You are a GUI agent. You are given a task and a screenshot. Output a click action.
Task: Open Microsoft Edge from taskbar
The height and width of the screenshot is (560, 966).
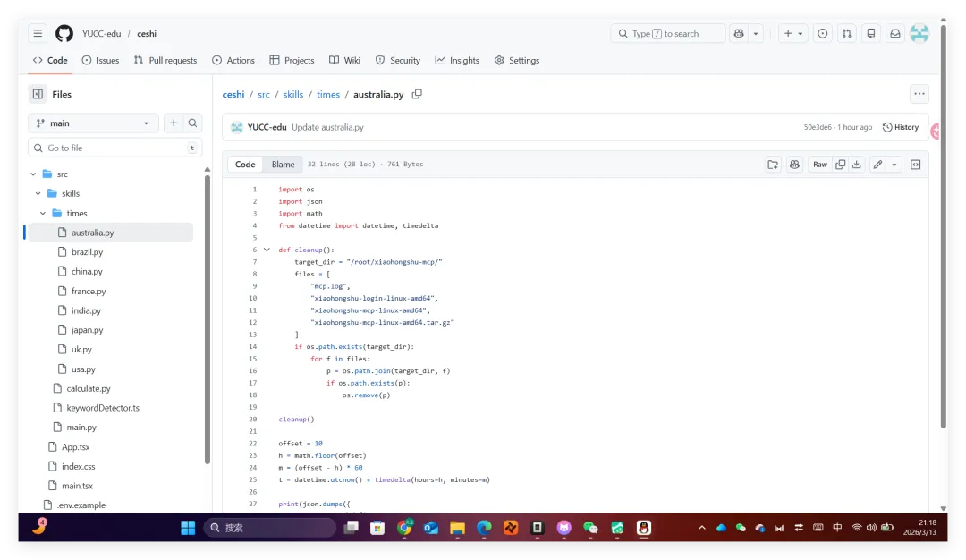tap(484, 528)
